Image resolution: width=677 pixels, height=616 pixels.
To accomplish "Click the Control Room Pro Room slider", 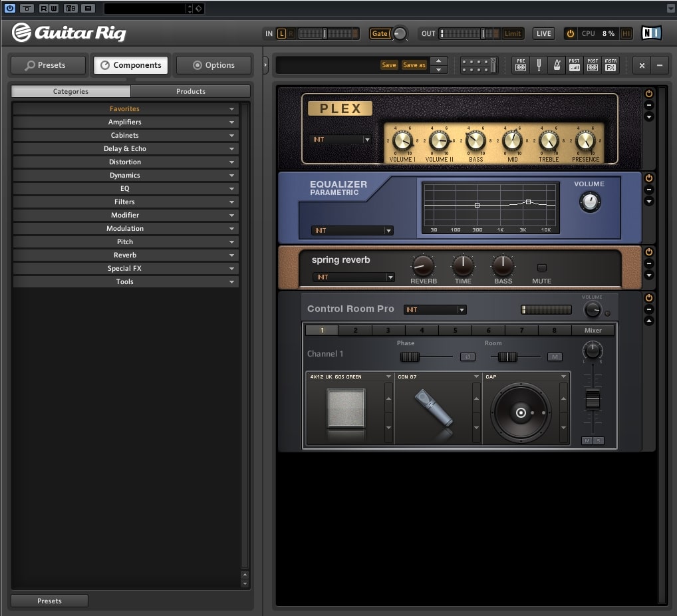I will tap(515, 357).
